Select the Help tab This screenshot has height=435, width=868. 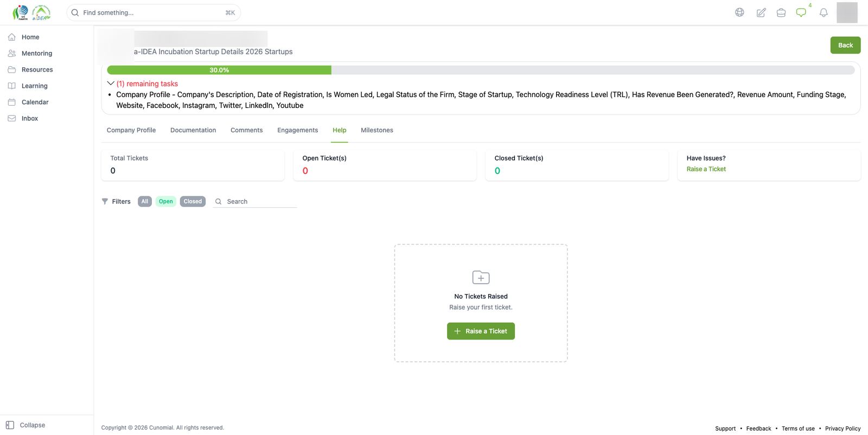point(340,130)
